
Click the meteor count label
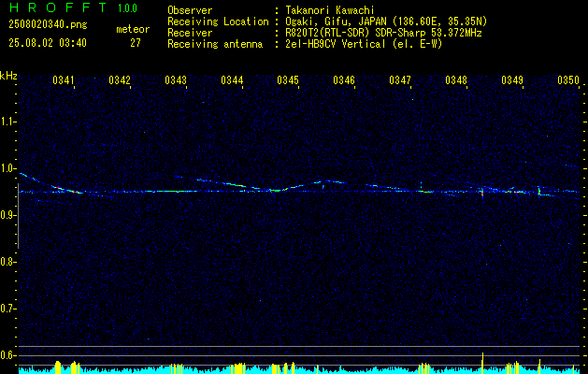[x=133, y=29]
